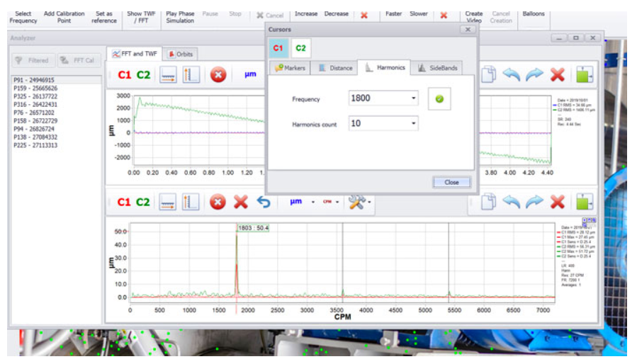The height and width of the screenshot is (364, 637).
Task: Click the blue redo arrow in upper right toolbar
Action: (x=534, y=75)
